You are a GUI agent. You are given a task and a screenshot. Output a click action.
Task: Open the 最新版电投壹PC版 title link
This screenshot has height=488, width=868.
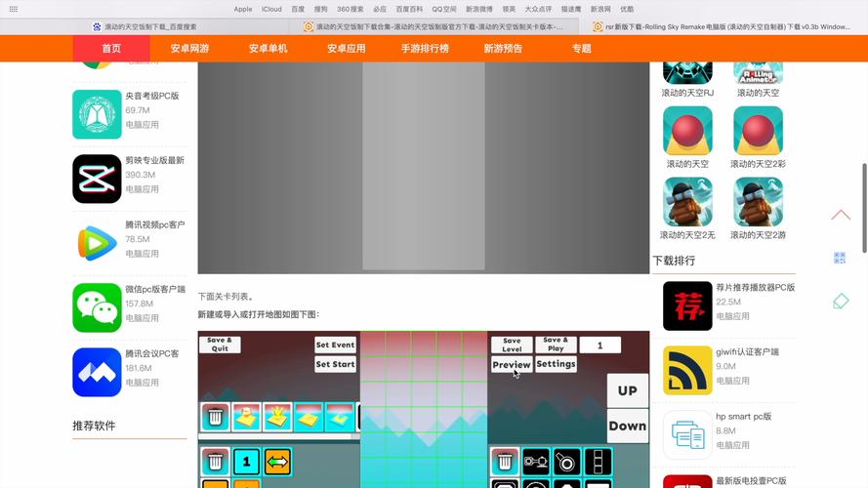click(x=751, y=481)
